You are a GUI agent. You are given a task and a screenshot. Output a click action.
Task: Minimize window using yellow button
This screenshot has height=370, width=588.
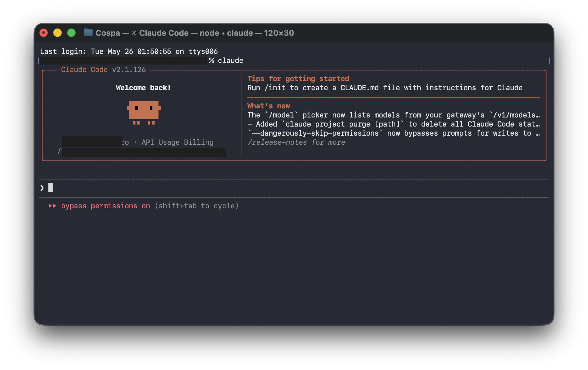57,33
